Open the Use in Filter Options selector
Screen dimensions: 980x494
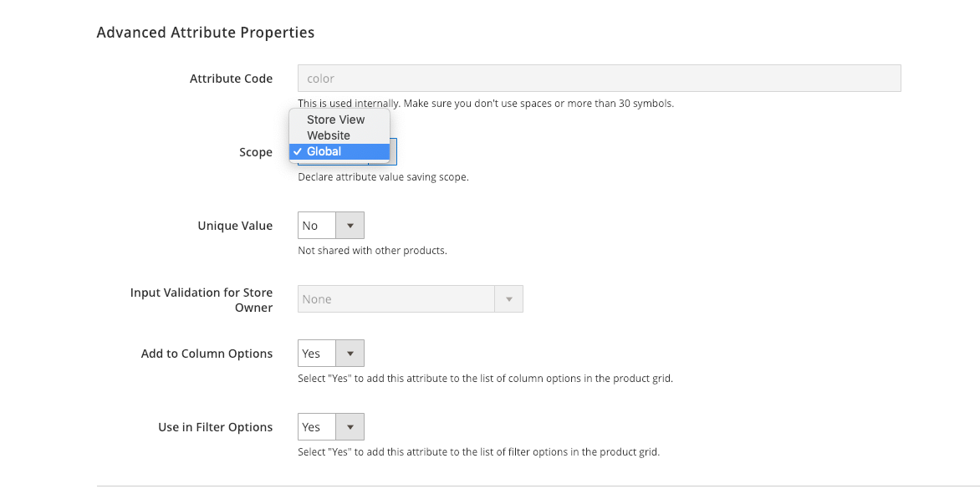point(316,426)
